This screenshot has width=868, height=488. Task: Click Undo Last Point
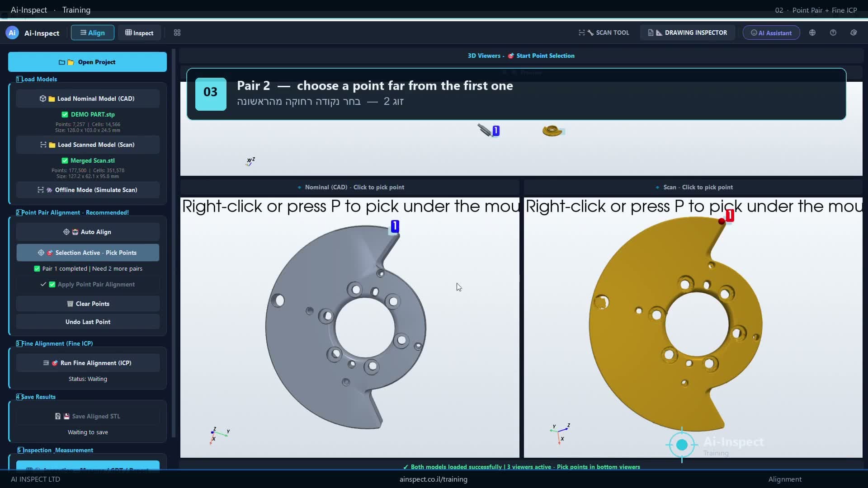(x=88, y=322)
